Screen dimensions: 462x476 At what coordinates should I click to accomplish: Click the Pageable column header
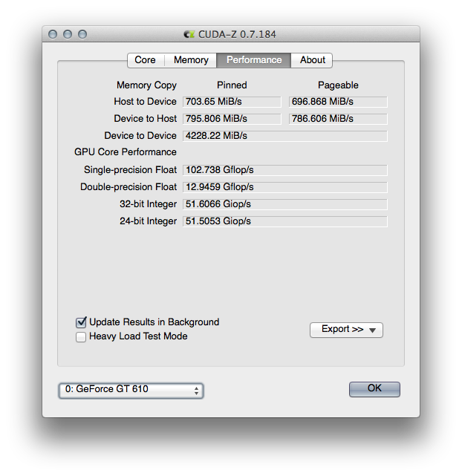[x=338, y=85]
